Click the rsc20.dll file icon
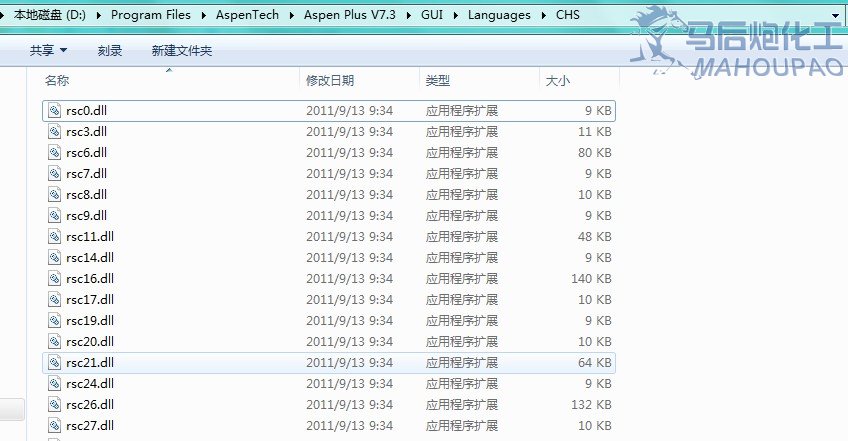The width and height of the screenshot is (848, 441). [54, 341]
